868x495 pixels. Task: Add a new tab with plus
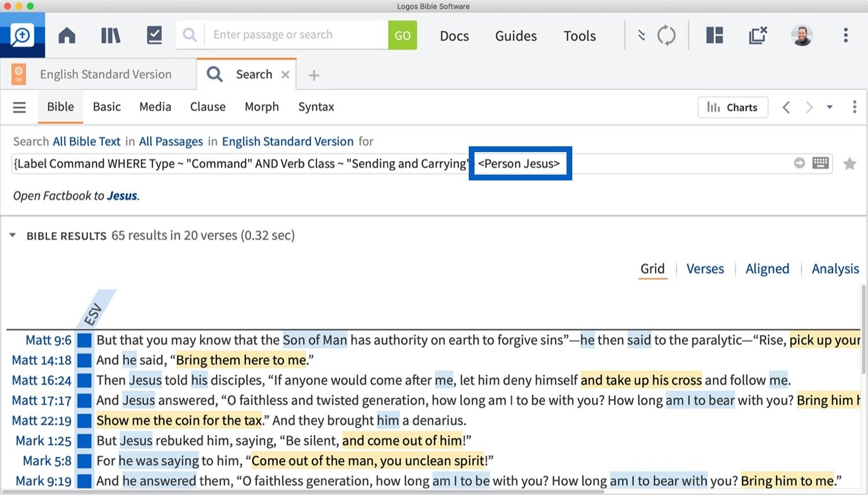(314, 75)
